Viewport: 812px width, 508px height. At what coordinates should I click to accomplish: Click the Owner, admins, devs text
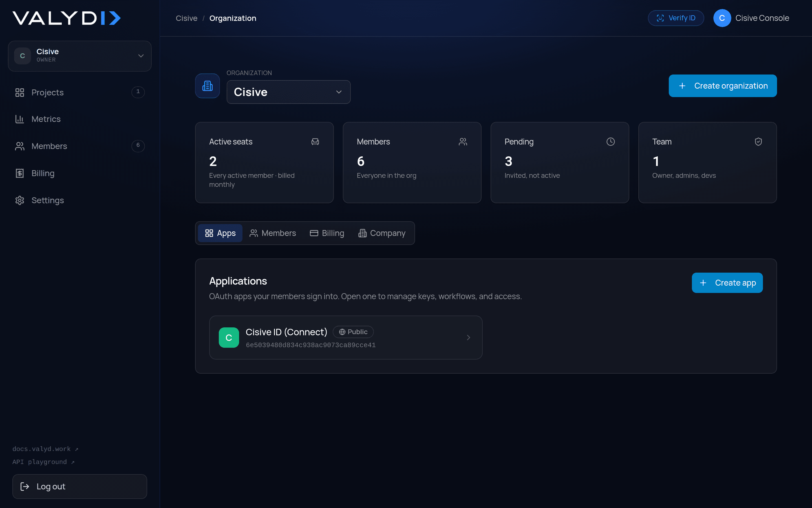(684, 175)
